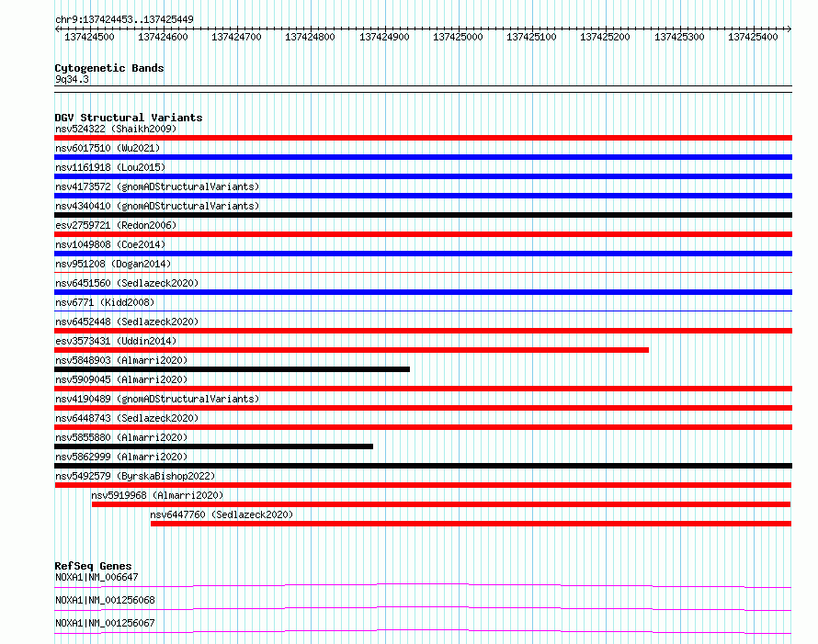The image size is (818, 644).
Task: Click the black bar under nsv5848903
Action: coord(233,369)
